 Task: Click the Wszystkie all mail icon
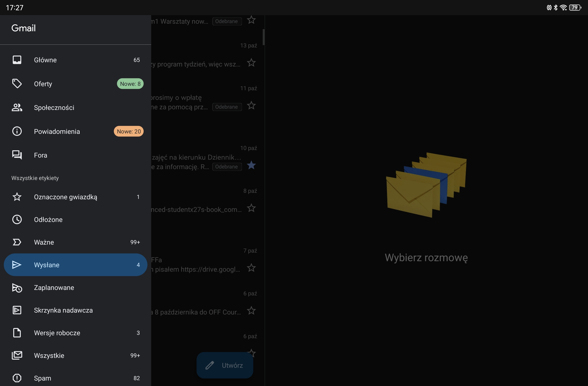pos(17,355)
